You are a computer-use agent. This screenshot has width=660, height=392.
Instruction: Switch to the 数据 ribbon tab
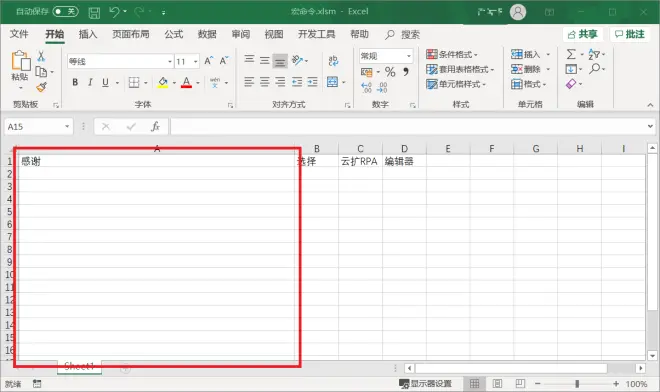coord(207,34)
